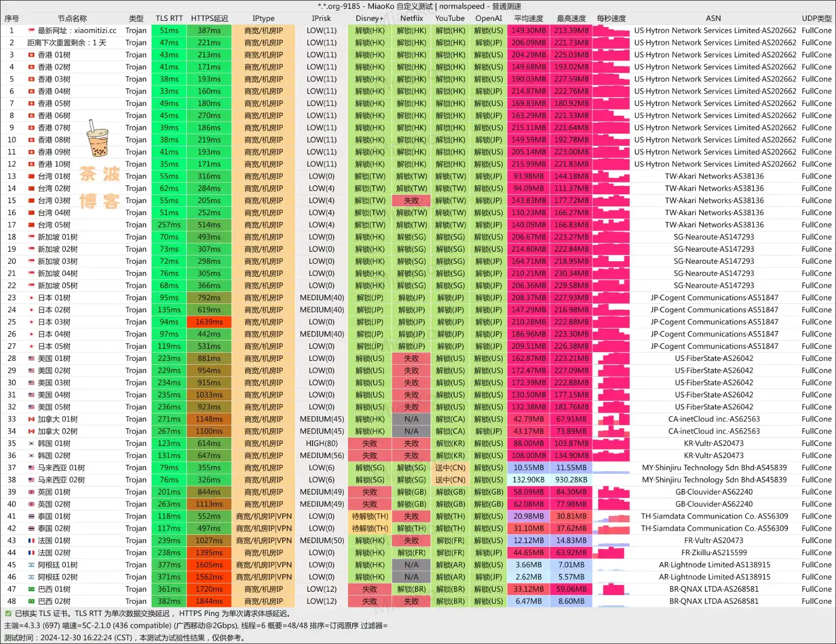
Task: Click the Hong Kong flag beside 香港 01树
Action: 31,55
